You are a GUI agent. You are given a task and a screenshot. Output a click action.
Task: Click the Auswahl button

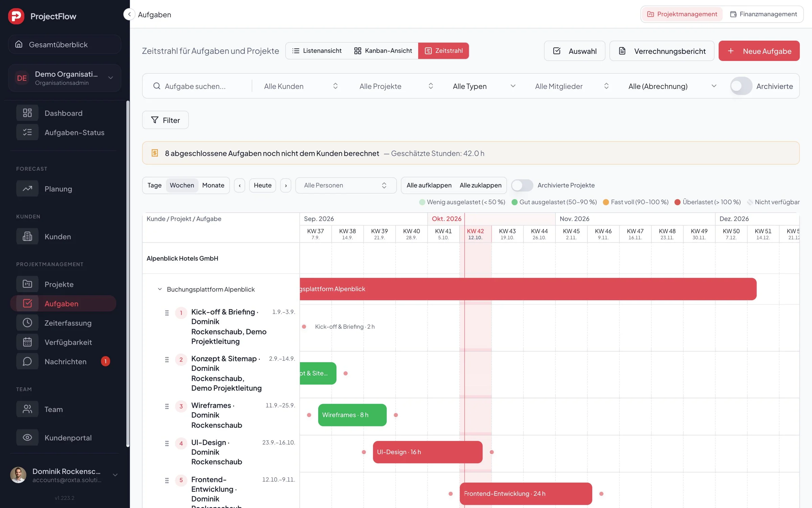click(x=574, y=51)
